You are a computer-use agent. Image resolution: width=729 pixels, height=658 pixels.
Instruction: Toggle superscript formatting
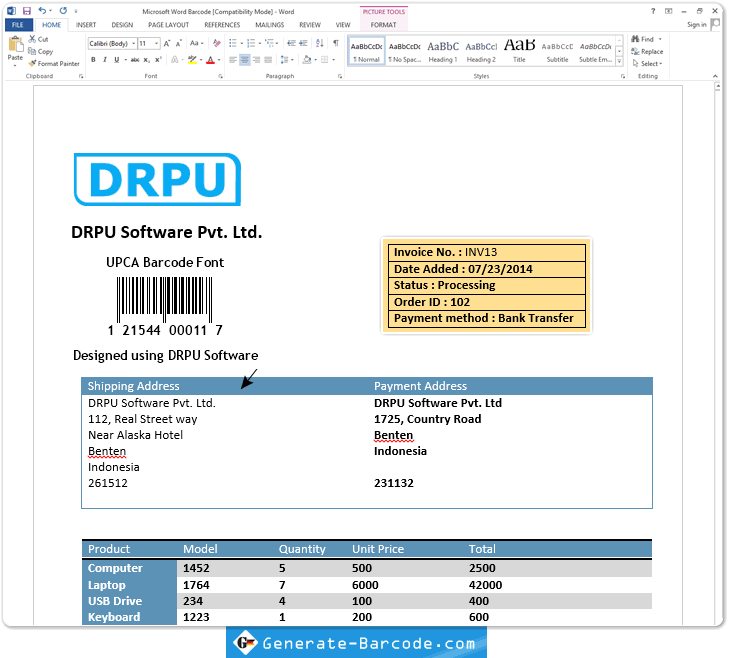pos(158,60)
